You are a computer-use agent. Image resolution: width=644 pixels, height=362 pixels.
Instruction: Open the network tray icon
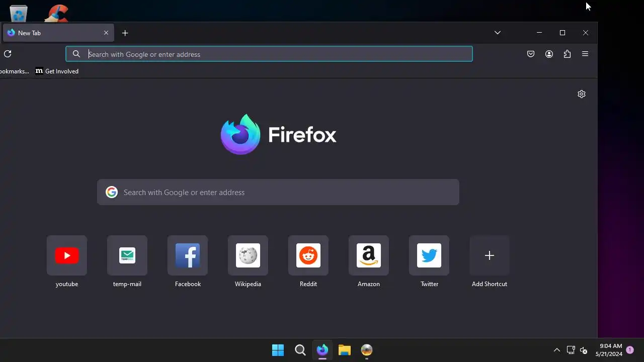click(x=571, y=350)
